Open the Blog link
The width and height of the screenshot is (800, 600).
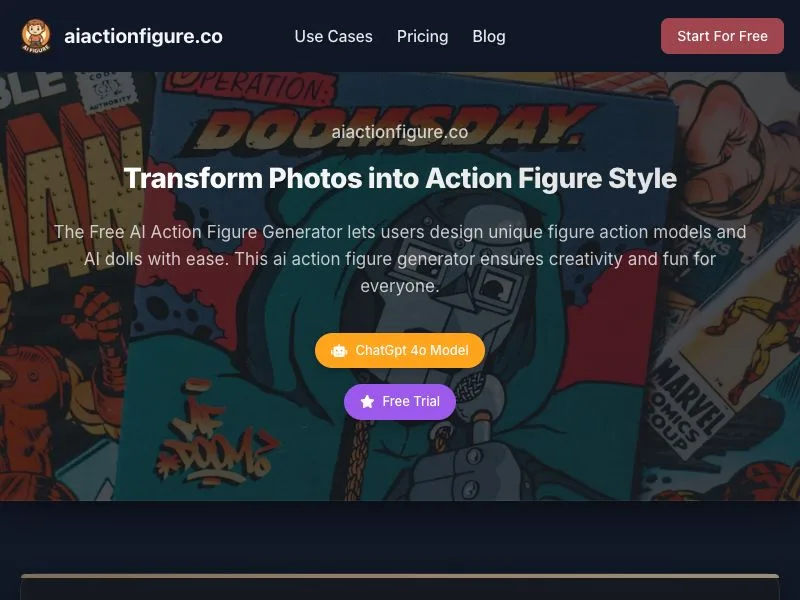489,36
